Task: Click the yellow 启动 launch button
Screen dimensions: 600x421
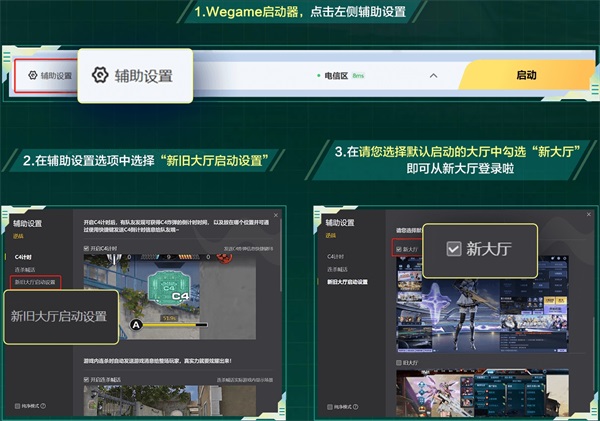Action: click(x=526, y=75)
